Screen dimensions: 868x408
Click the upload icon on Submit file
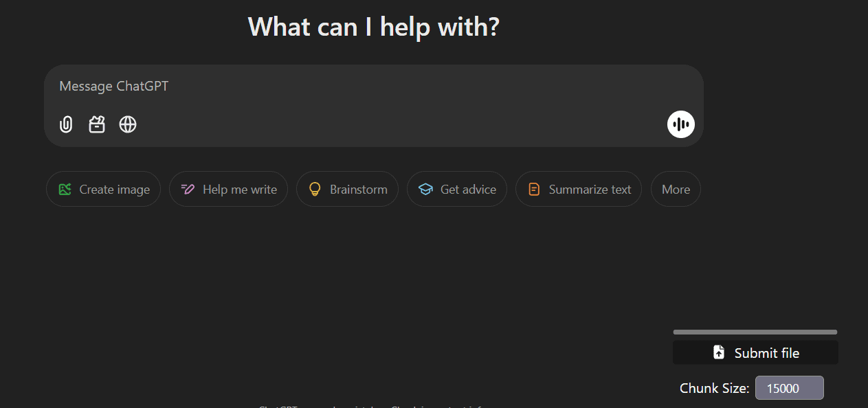click(718, 352)
